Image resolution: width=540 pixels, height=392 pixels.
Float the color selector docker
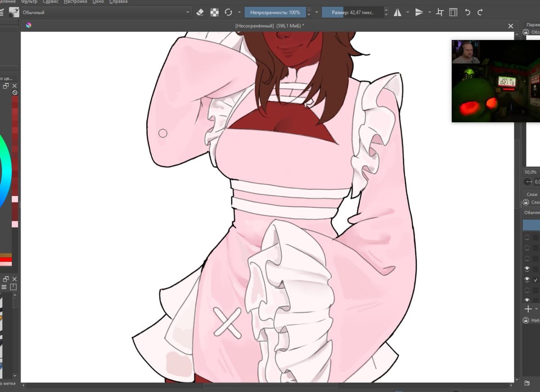[x=6, y=86]
